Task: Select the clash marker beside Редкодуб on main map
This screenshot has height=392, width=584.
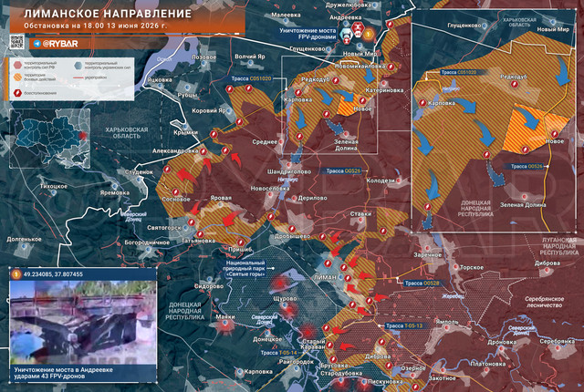Action: [x=336, y=80]
